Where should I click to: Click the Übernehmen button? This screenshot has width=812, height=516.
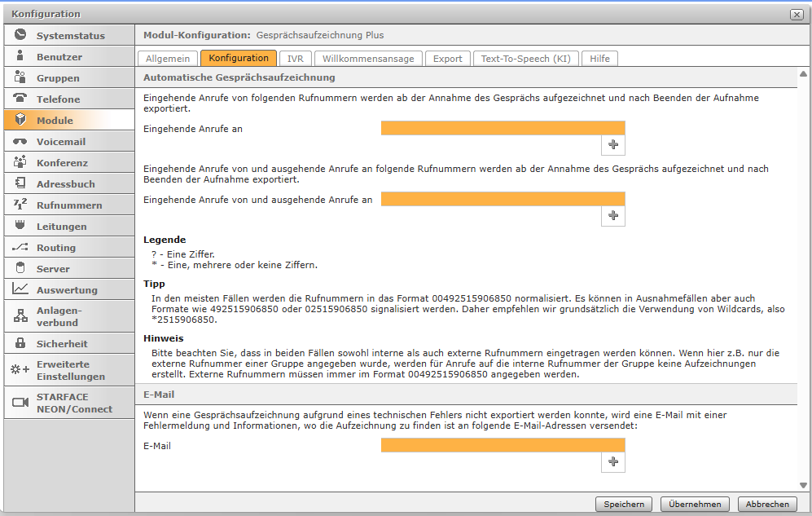(x=695, y=504)
